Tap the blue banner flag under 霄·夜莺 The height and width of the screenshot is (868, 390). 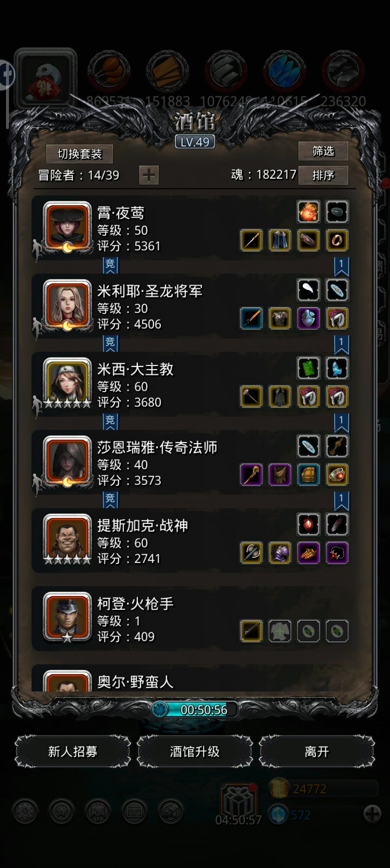pos(342,267)
